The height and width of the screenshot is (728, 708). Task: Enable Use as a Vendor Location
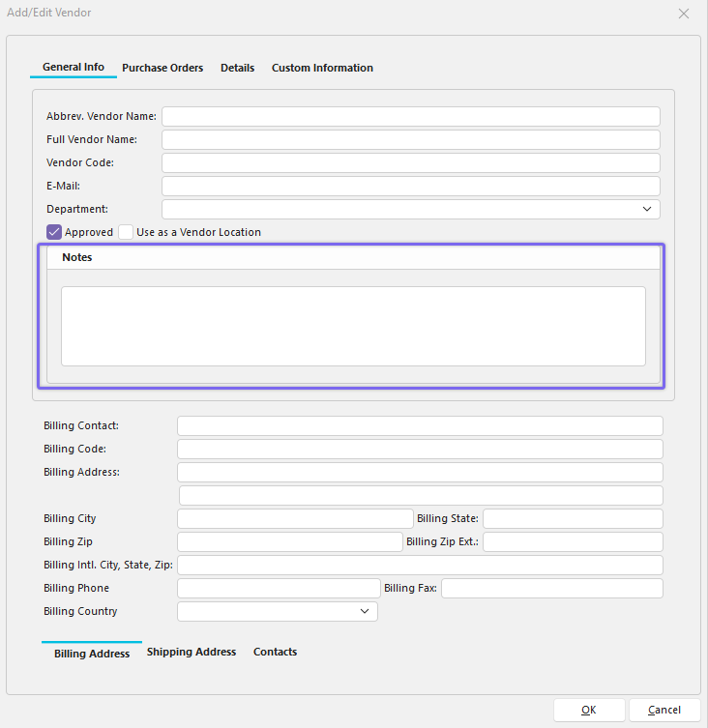point(126,232)
